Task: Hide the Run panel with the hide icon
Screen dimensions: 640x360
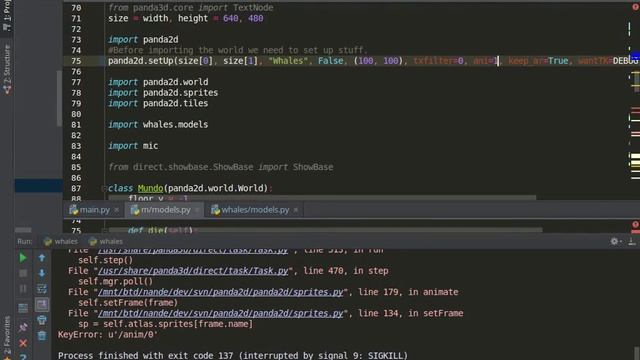Action: 632,241
